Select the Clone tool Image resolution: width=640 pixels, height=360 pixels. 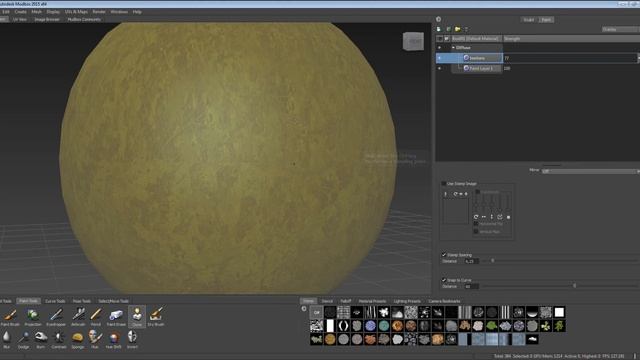[x=137, y=317]
